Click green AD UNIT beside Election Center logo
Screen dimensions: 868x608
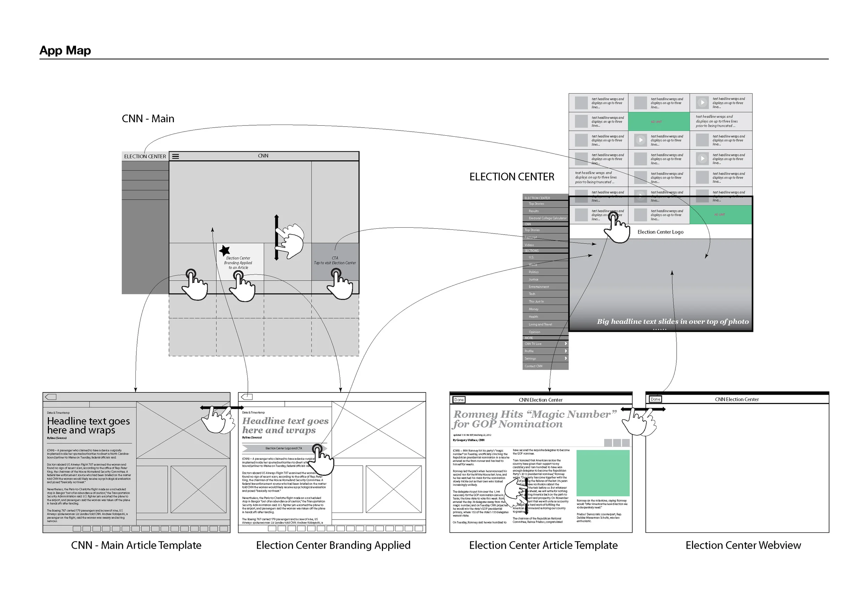tap(720, 214)
